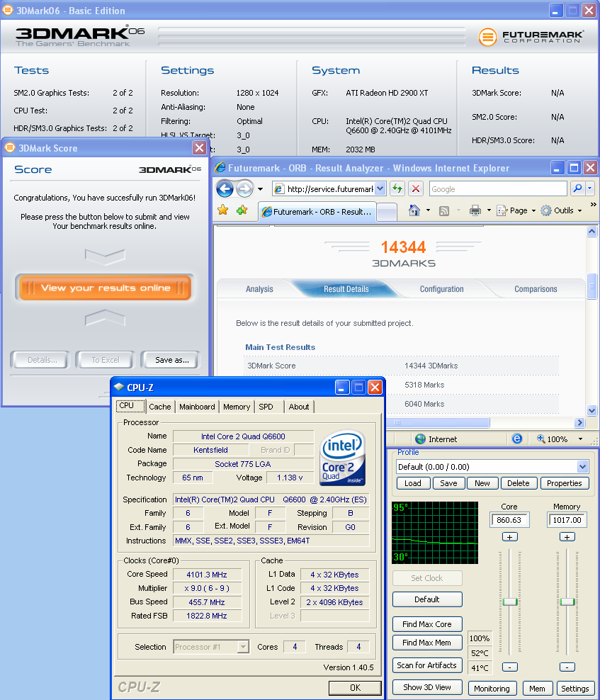
Task: Open the Memory tab in CPU-Z
Action: pos(237,407)
